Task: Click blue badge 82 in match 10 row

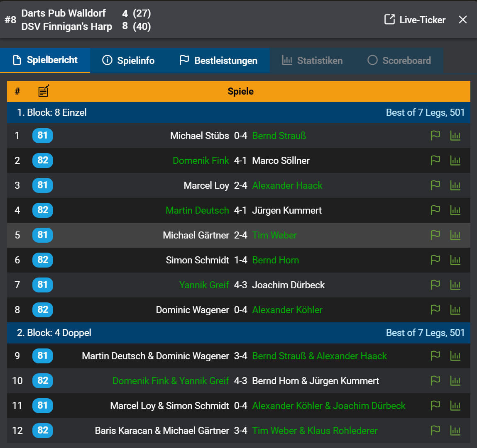Action: tap(43, 381)
